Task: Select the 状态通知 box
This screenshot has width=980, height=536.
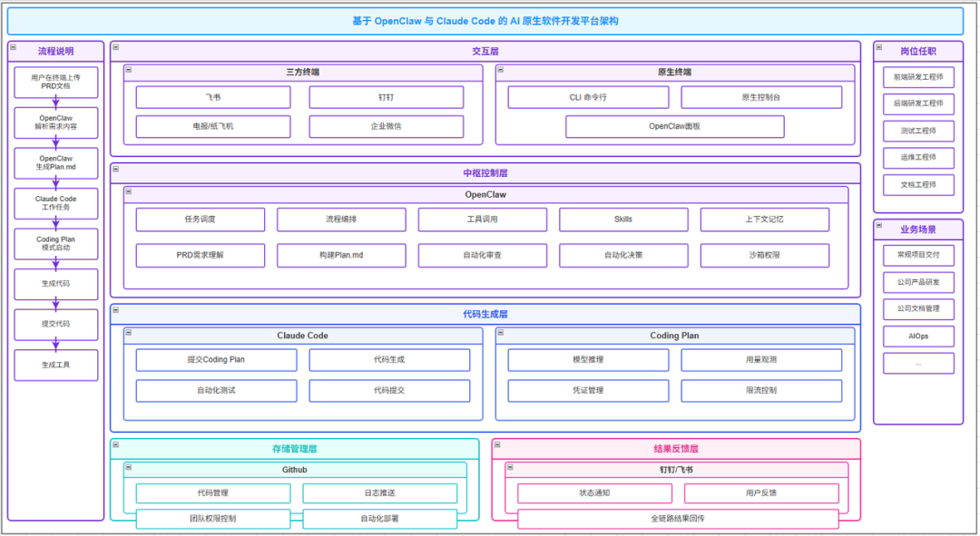Action: pos(594,493)
